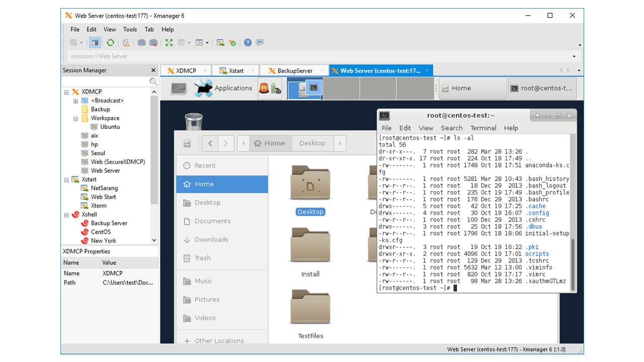644x362 pixels.
Task: Toggle the Session Manager panel visibility
Action: coord(94,42)
